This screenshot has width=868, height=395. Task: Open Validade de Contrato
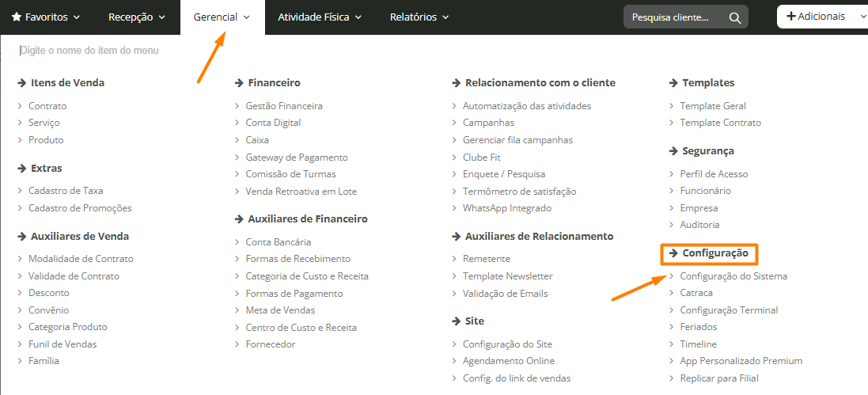tap(74, 276)
